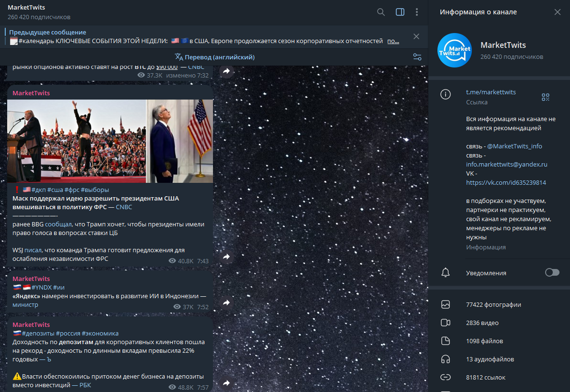Open the сообщал BBG link
The width and height of the screenshot is (570, 392).
tap(58, 224)
